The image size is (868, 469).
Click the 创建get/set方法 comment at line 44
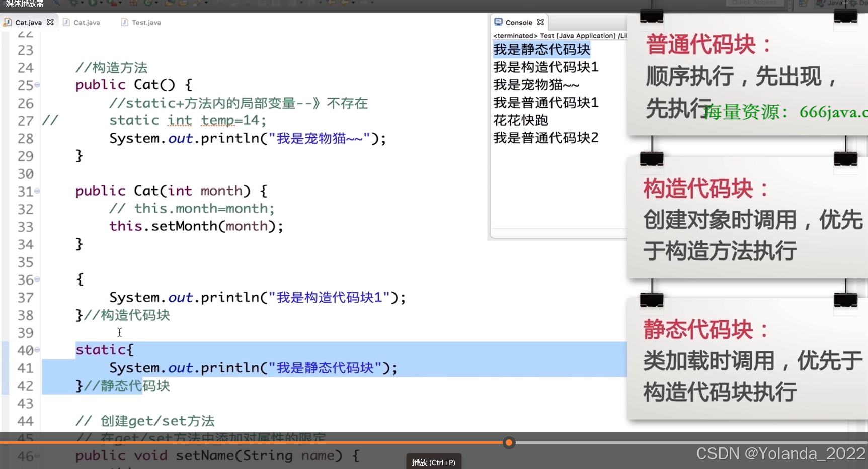145,421
